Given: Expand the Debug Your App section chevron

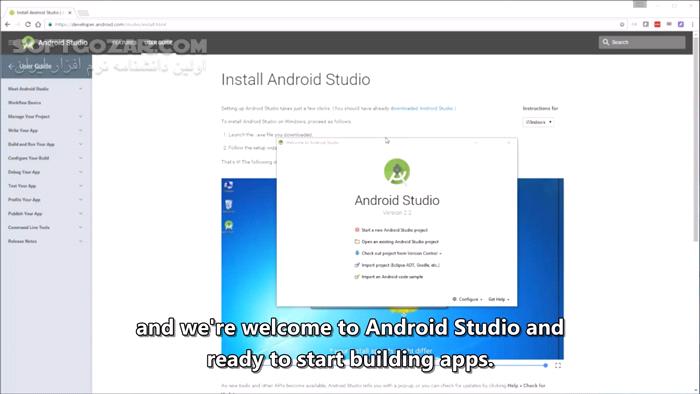Looking at the screenshot, I should point(80,172).
